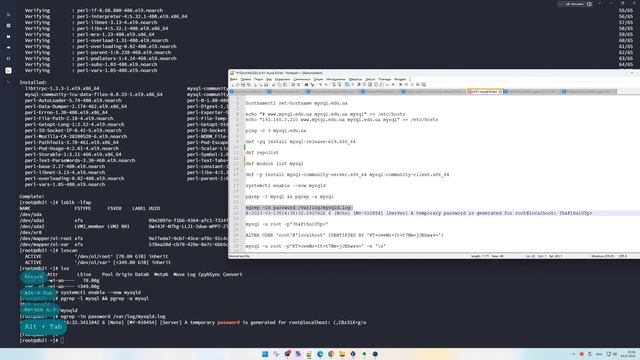This screenshot has height=360, width=640.
Task: Zoom out with the Notepad++ toolbar icon
Action: (x=326, y=84)
